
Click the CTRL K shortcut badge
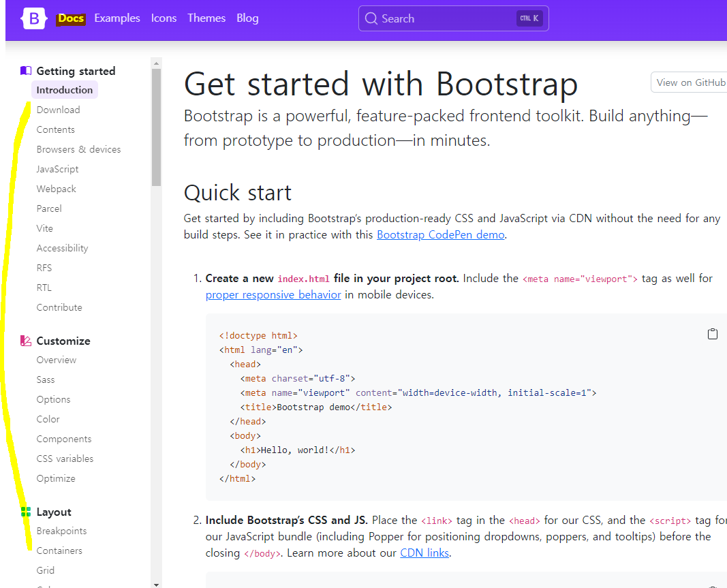tap(529, 18)
